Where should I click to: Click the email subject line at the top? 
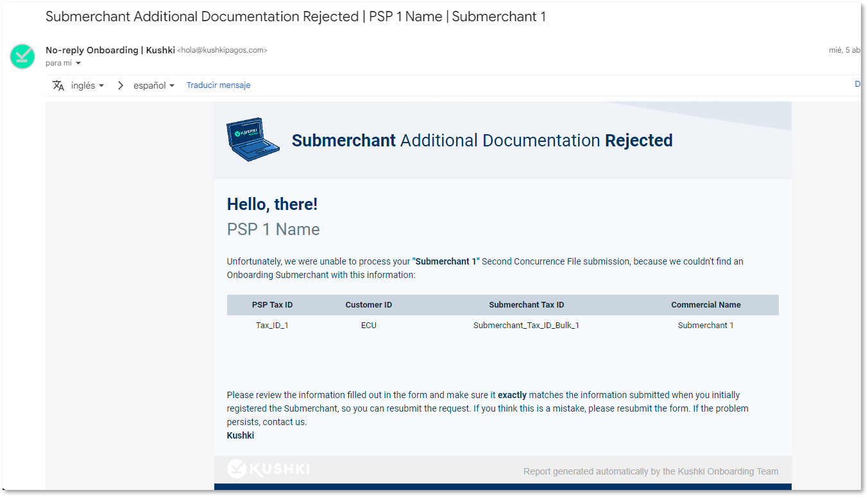click(295, 17)
